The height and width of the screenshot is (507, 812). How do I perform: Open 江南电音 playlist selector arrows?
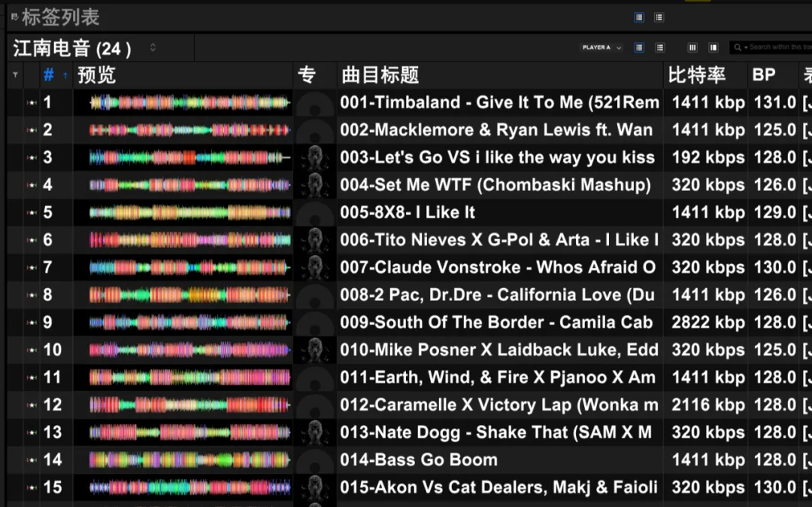[x=153, y=47]
